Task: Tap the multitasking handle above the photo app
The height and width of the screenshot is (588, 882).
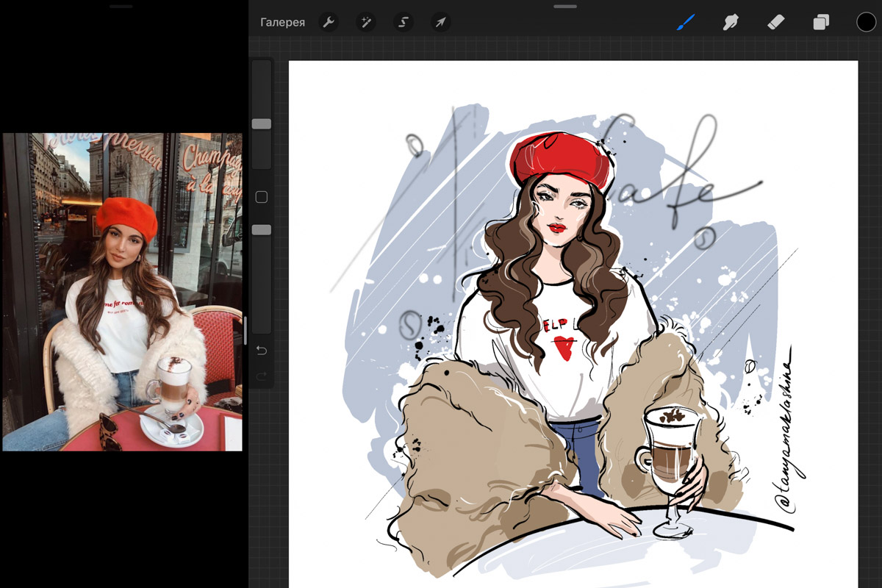Action: click(121, 6)
